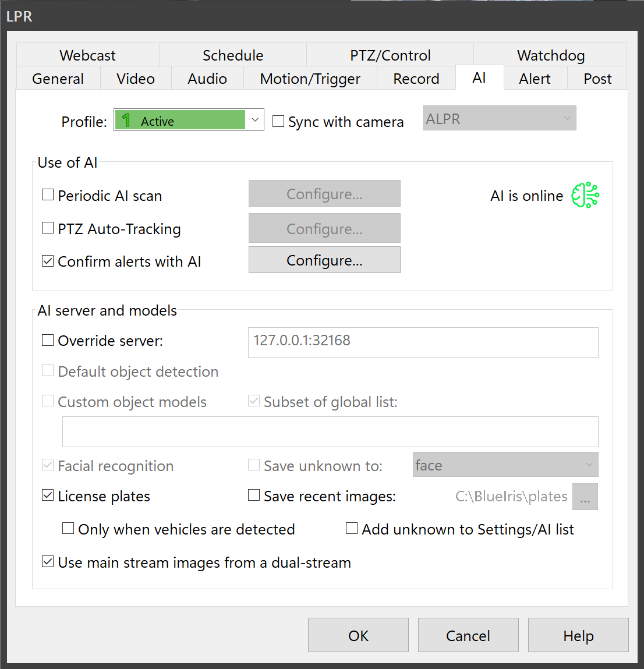Switch to the Motion/Trigger tab

(x=310, y=79)
